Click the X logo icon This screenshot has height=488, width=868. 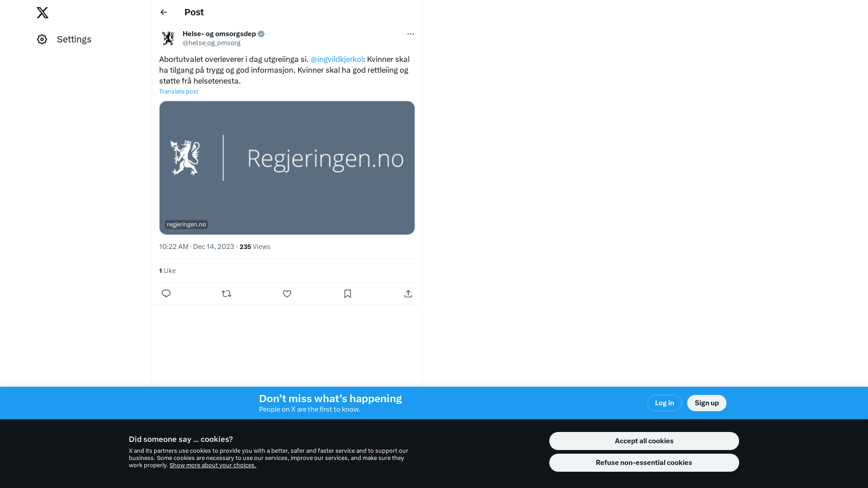[42, 13]
